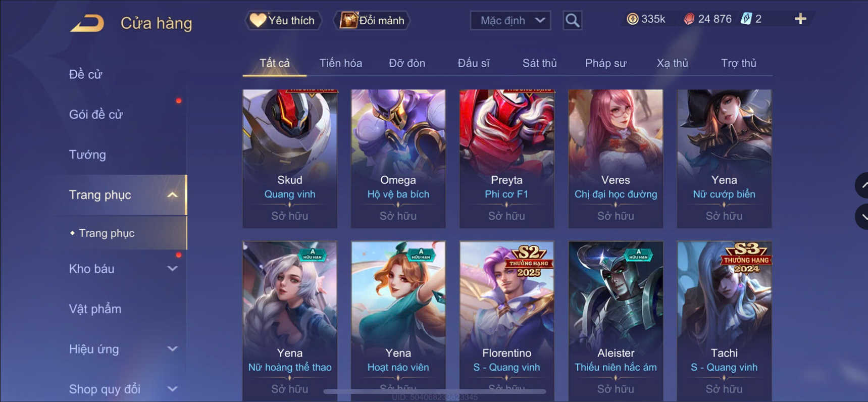Image resolution: width=868 pixels, height=402 pixels.
Task: Open Tướng in the sidebar
Action: [87, 155]
